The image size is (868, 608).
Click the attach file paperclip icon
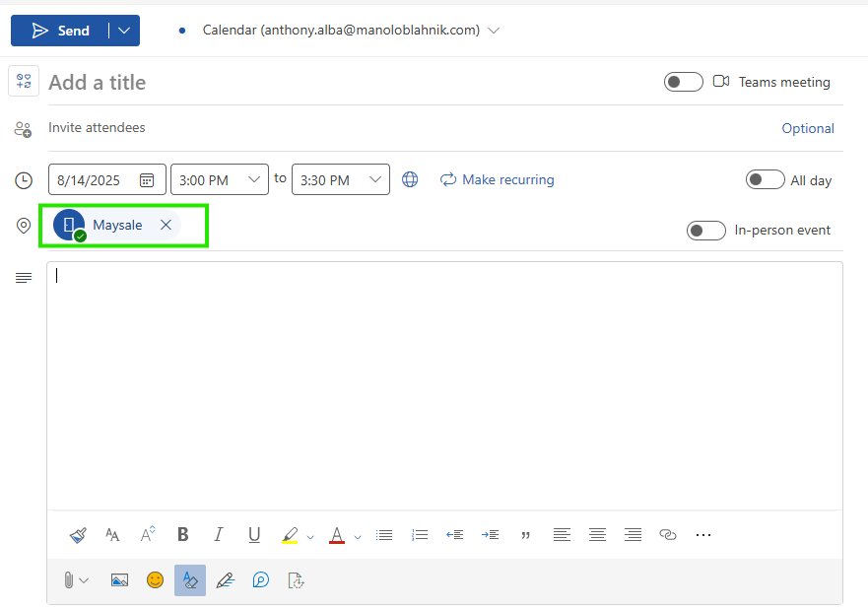(x=69, y=580)
